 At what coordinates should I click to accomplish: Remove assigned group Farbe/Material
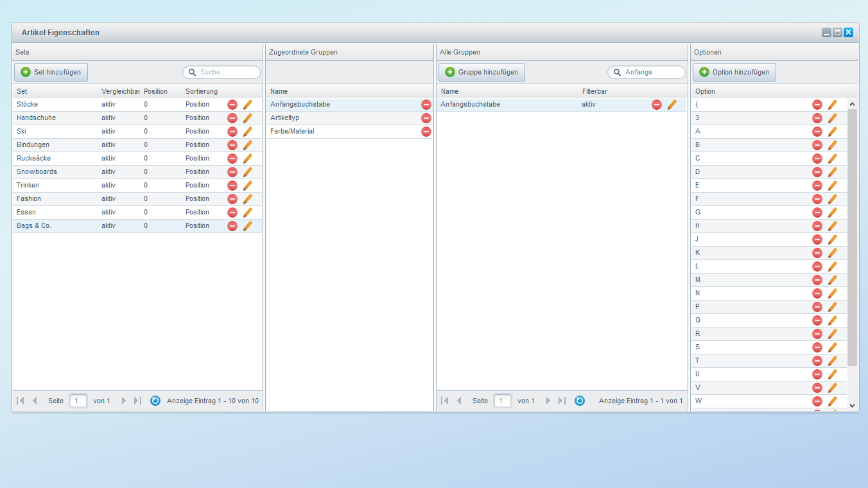(426, 131)
